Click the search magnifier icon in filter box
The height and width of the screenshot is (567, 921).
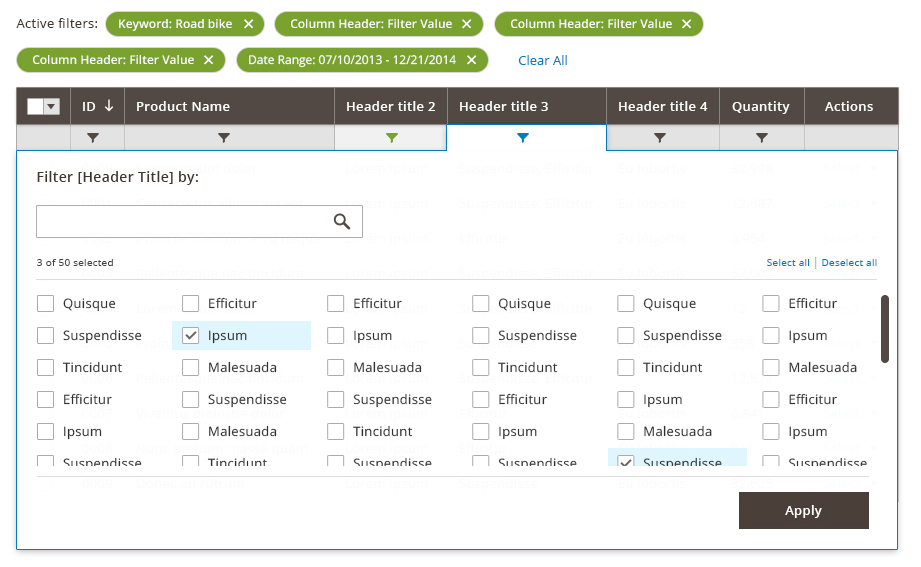[342, 222]
